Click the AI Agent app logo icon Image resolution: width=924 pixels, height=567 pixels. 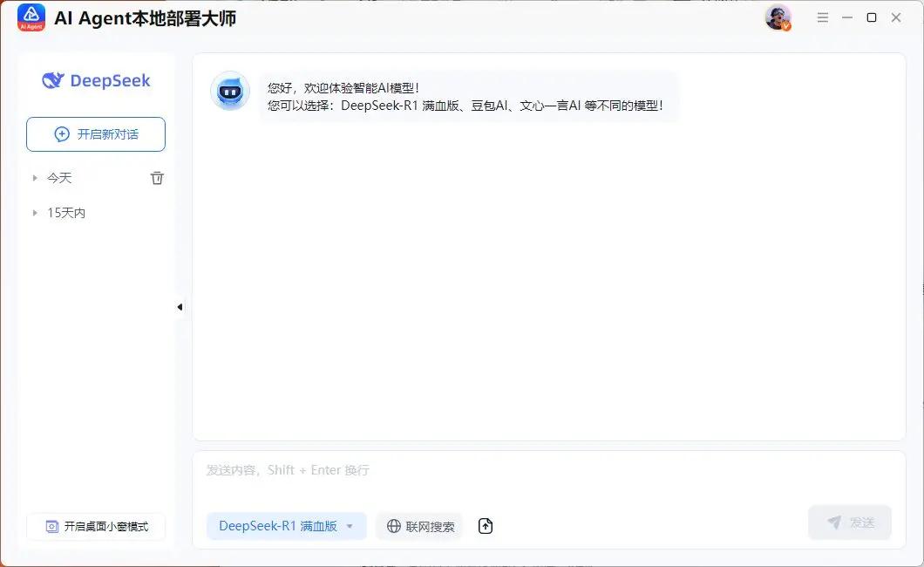pos(31,17)
